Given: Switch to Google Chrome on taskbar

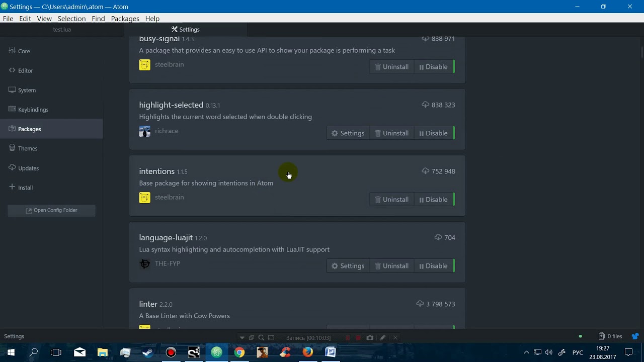Looking at the screenshot, I should point(239,352).
